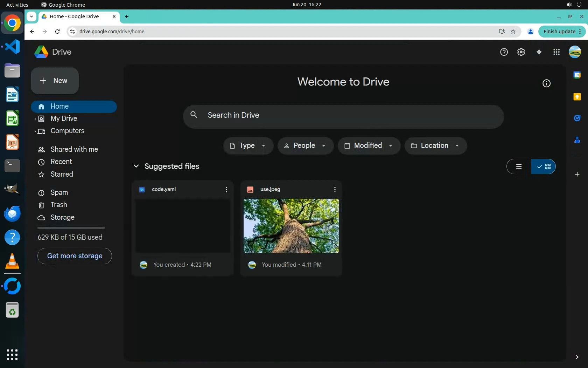Open Google Calendar side panel icon
The height and width of the screenshot is (368, 588).
[x=577, y=75]
